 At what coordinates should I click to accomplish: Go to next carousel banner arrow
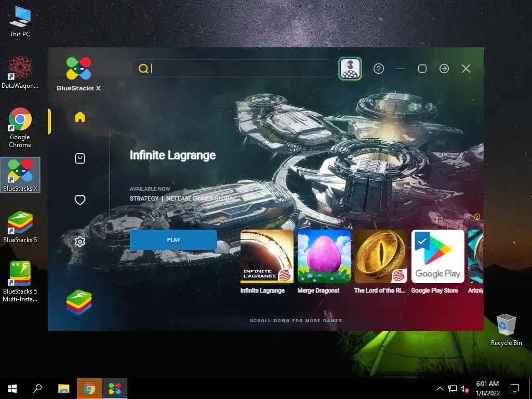pyautogui.click(x=477, y=217)
